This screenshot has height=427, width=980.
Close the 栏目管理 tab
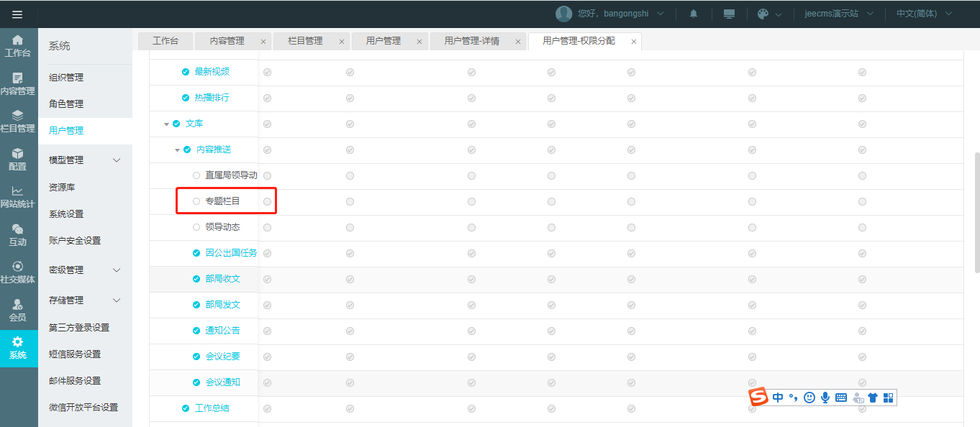coord(342,42)
